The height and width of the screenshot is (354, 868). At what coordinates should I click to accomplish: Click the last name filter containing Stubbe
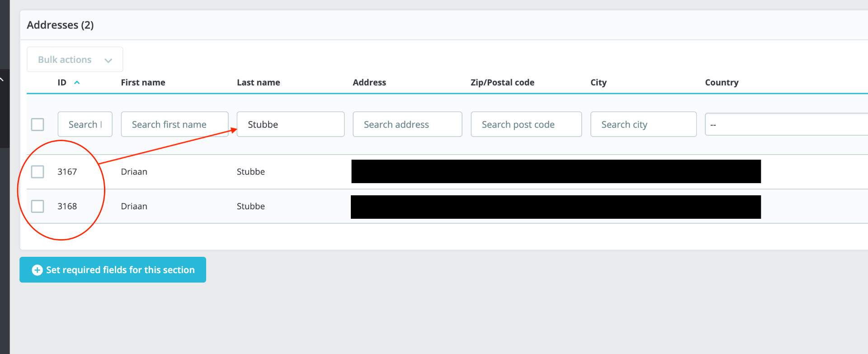[x=290, y=124]
